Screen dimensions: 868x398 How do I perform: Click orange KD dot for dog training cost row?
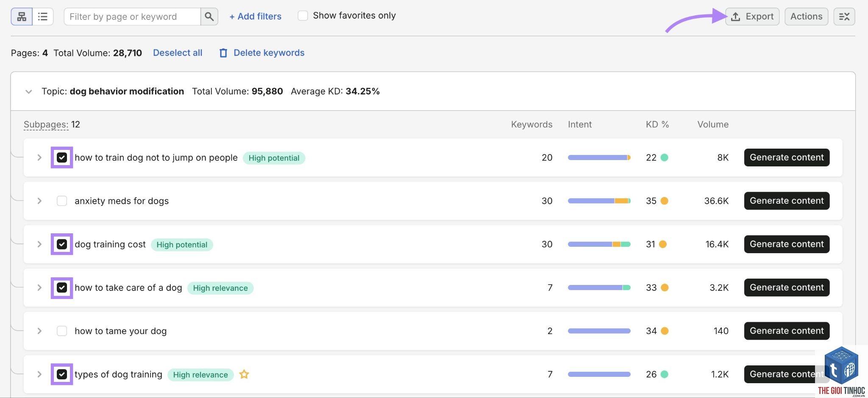[662, 244]
